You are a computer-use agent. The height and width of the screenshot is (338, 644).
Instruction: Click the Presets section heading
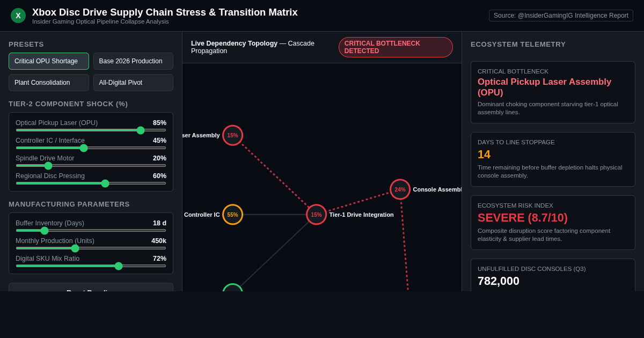point(26,44)
